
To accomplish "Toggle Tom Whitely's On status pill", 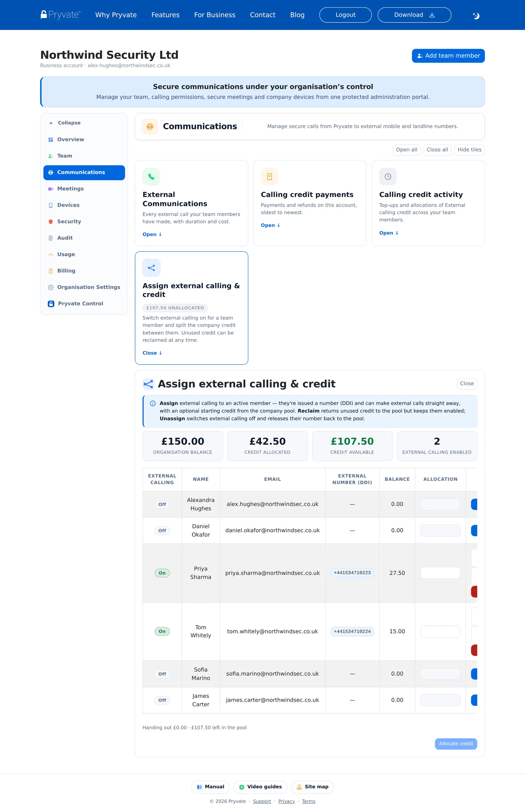I will pos(162,632).
